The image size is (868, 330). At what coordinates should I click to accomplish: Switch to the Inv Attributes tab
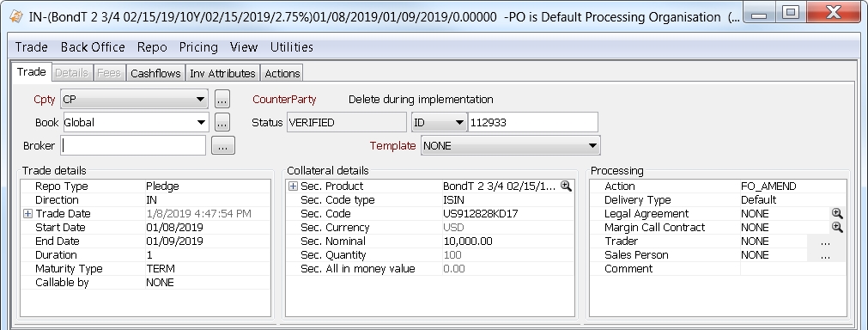tap(222, 73)
